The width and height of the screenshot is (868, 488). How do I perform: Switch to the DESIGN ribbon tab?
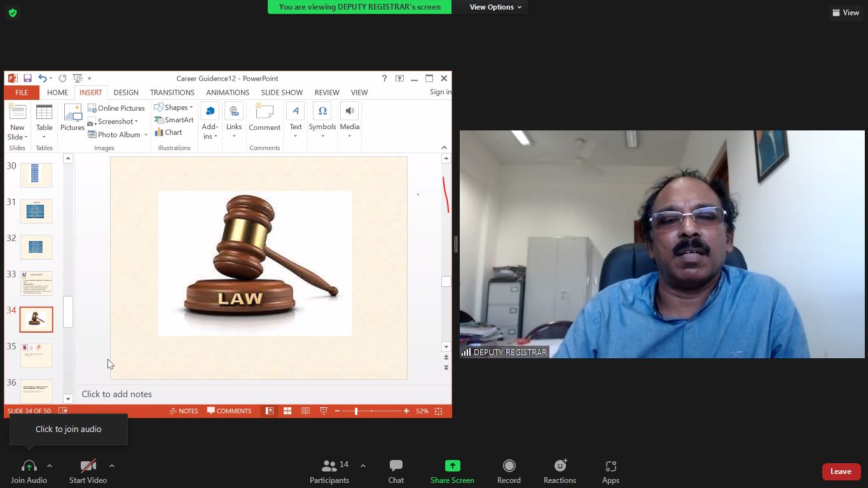tap(126, 92)
